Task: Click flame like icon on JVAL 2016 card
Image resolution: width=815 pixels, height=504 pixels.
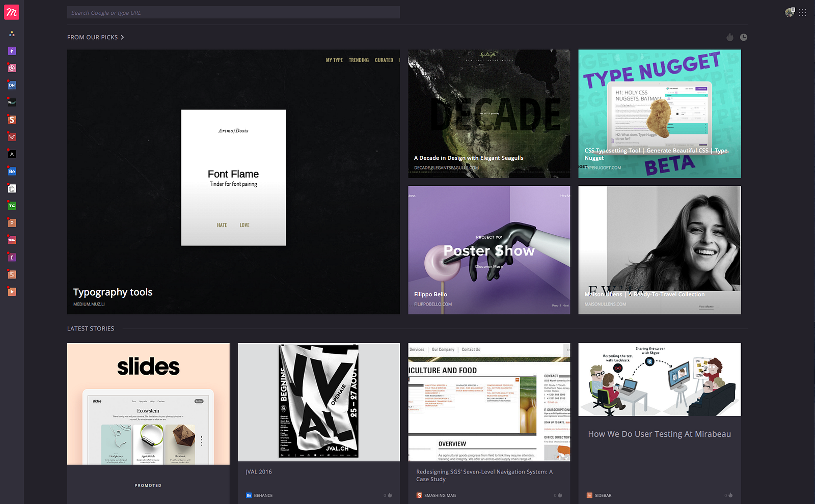Action: click(390, 495)
